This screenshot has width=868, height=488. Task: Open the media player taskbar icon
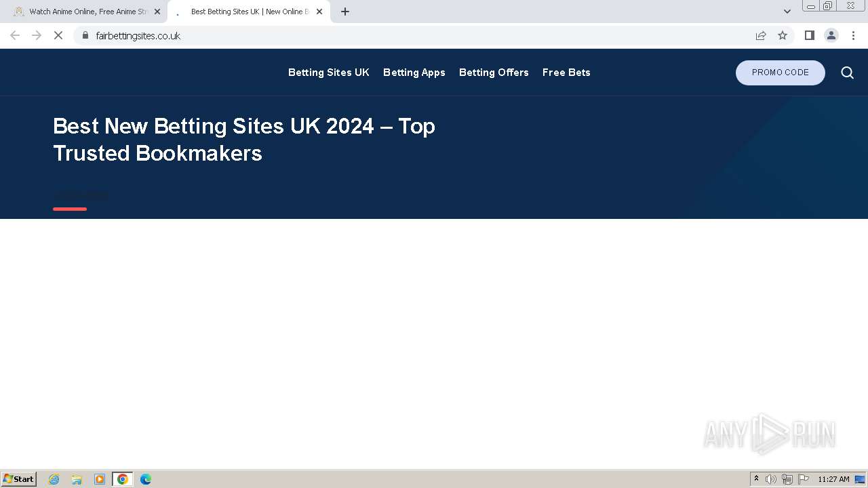(x=100, y=479)
